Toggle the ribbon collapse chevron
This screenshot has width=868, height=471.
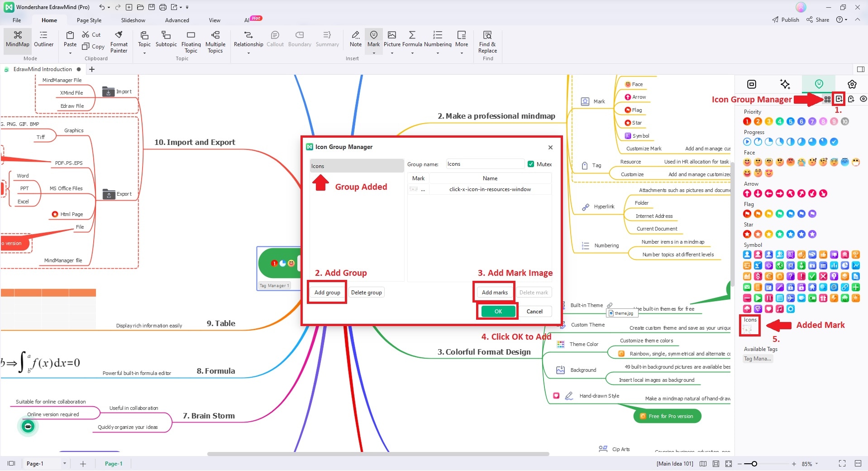click(858, 20)
